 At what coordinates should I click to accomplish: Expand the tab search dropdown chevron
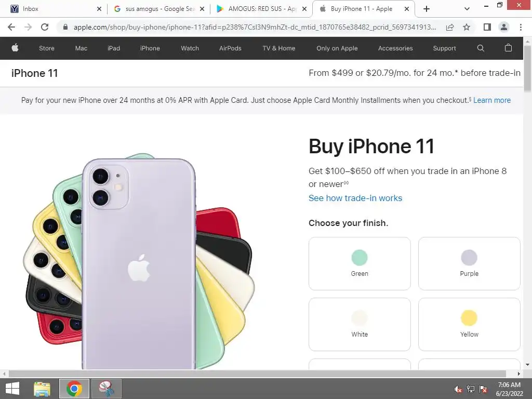[467, 9]
